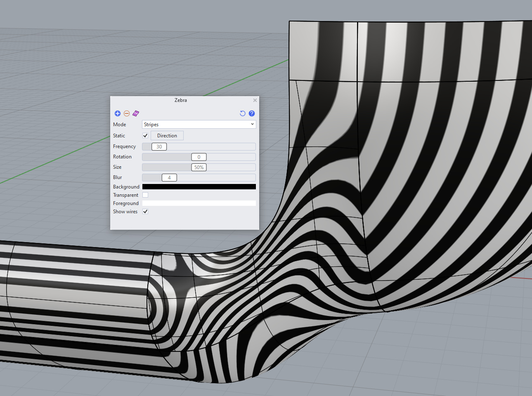Click the Frequency slider handle showing 30

pos(159,147)
